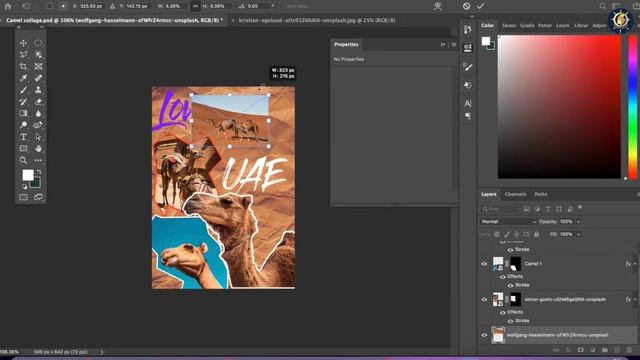The width and height of the screenshot is (640, 360).
Task: Select the Rectangle shape tool
Action: 23,149
